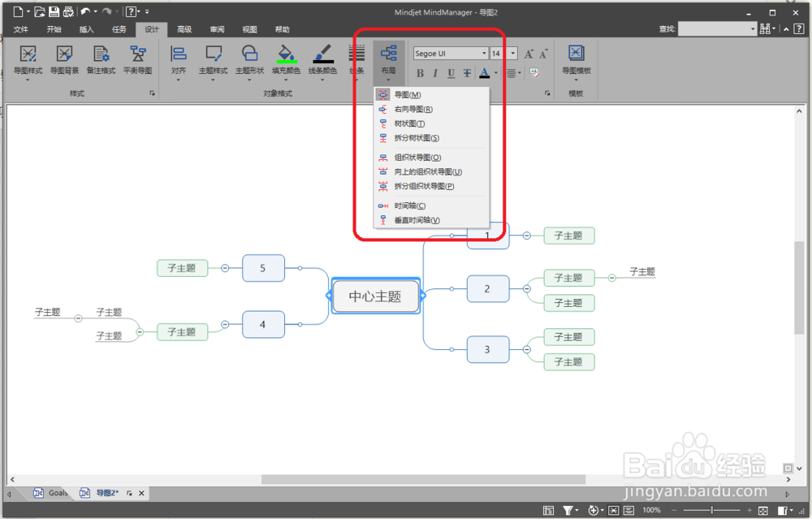812x519 pixels.
Task: Click the clear formatting eraser icon
Action: [x=534, y=73]
